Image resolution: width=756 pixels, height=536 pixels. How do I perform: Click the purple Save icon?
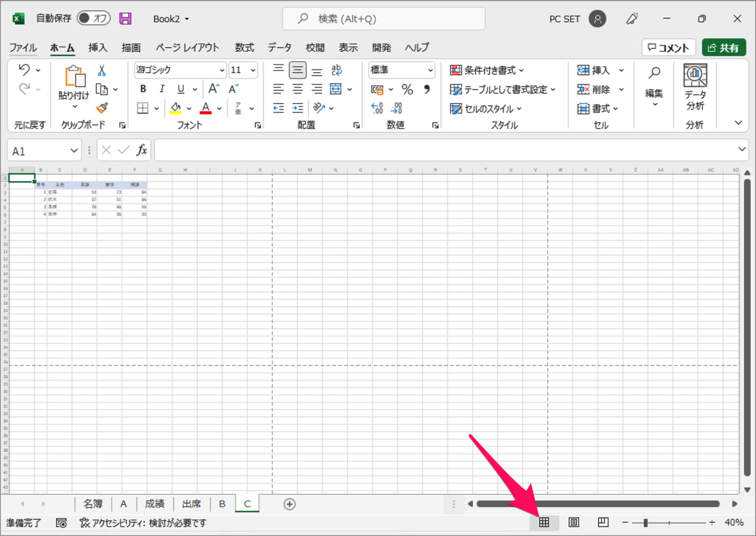pos(126,19)
